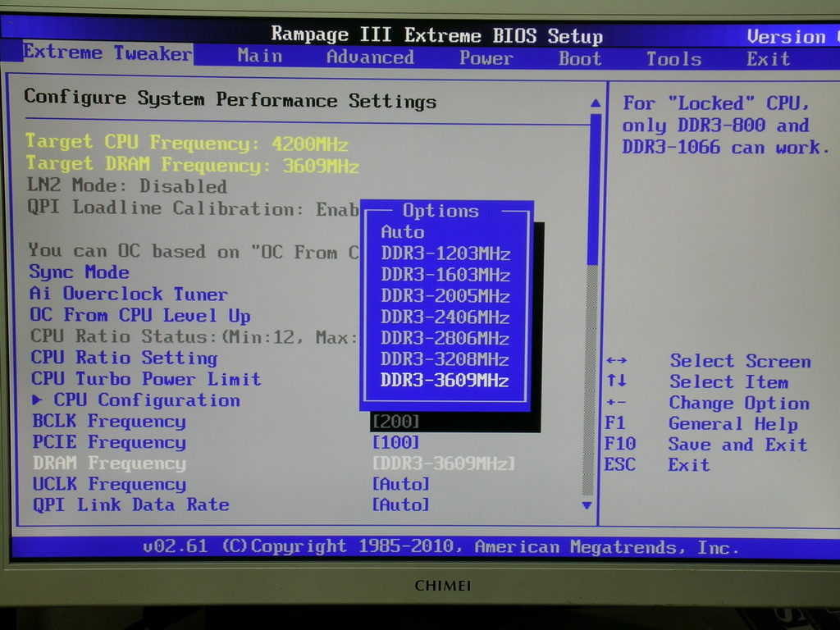Select CPU Turbo Power Limit row
The image size is (840, 630).
(x=146, y=379)
